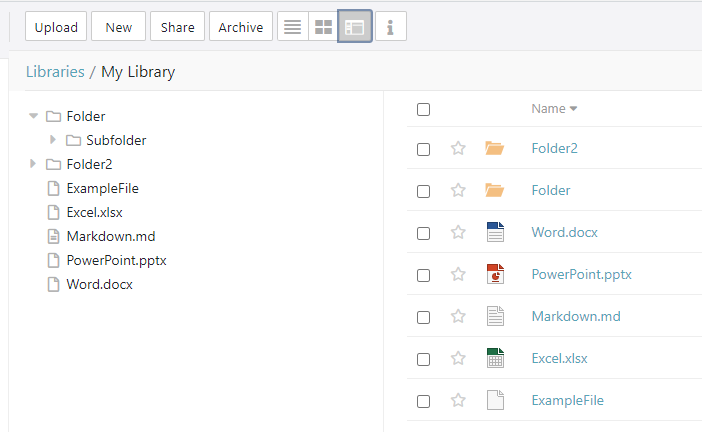The image size is (702, 432).
Task: Check the box for Markdown.md
Action: point(423,317)
